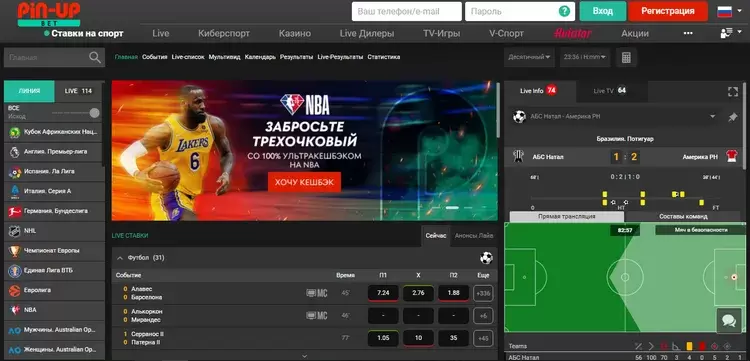The image size is (750, 361).
Task: Click the phone/e-mail input field
Action: (407, 11)
